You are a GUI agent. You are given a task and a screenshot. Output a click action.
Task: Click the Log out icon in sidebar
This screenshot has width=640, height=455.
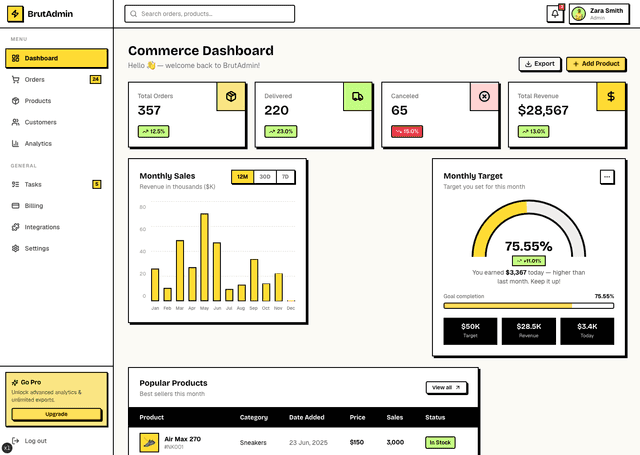(16, 441)
